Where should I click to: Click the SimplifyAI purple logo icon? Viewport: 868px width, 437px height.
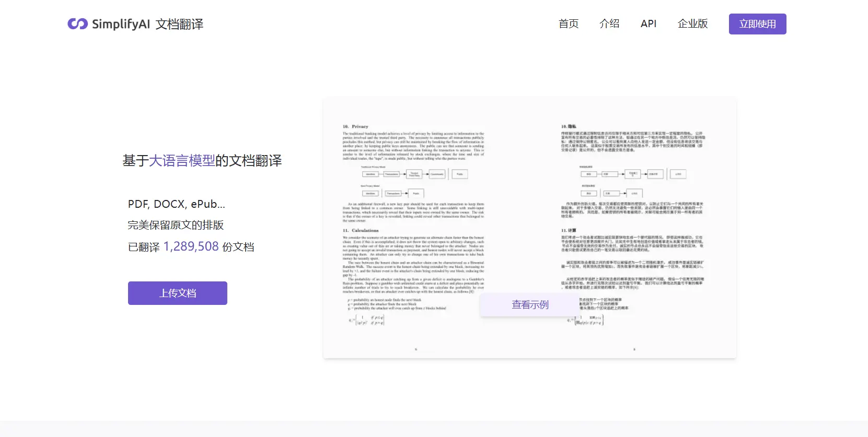click(x=77, y=24)
